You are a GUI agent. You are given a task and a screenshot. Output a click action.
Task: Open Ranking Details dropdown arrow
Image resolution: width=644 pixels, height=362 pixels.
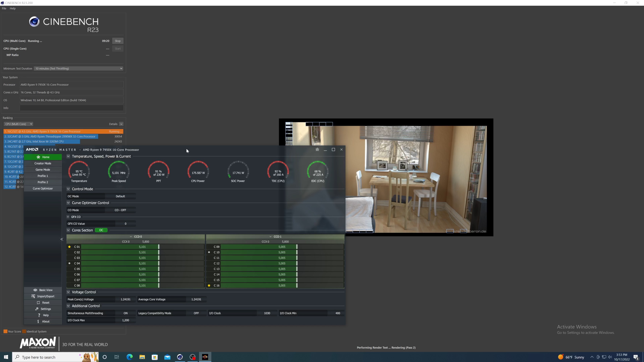[121, 124]
